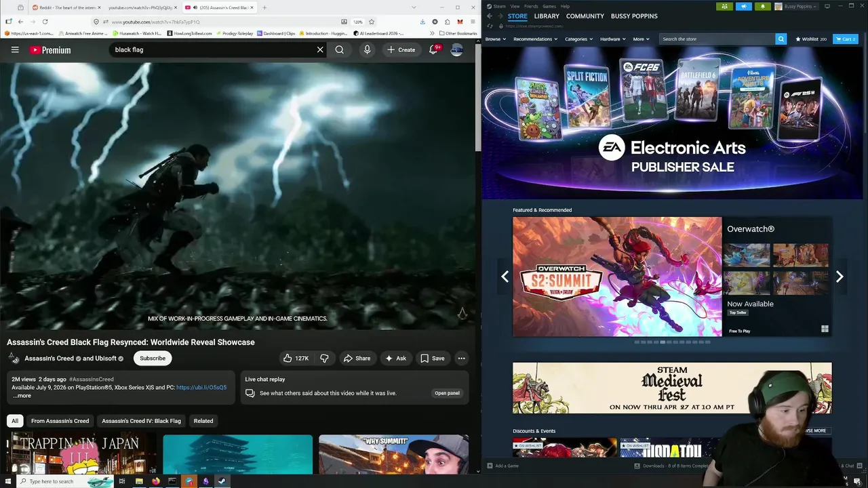Screen dimensions: 868x488
Task: Open the Steam Cart button
Action: (x=846, y=39)
